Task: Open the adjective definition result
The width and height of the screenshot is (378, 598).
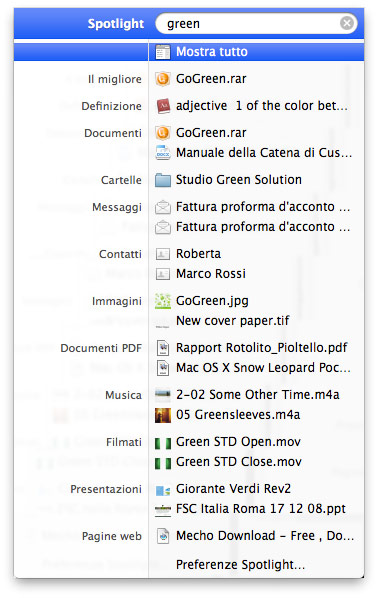Action: click(x=262, y=106)
